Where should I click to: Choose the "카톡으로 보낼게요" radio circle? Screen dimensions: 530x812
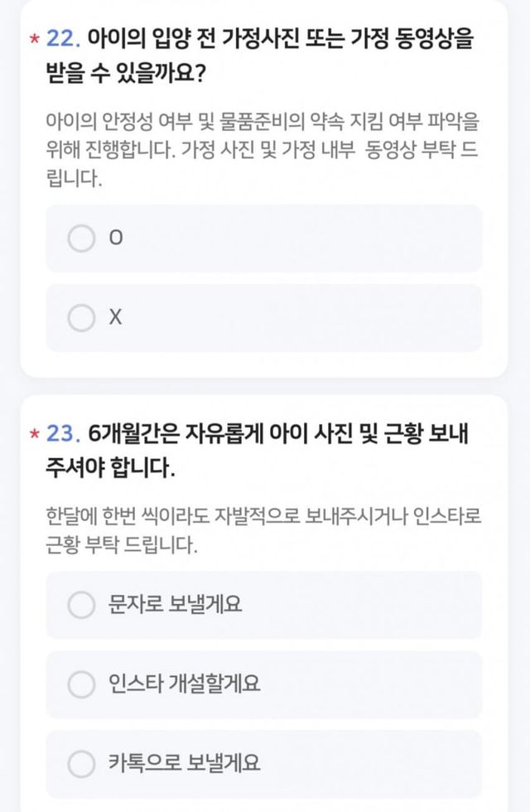(x=81, y=763)
